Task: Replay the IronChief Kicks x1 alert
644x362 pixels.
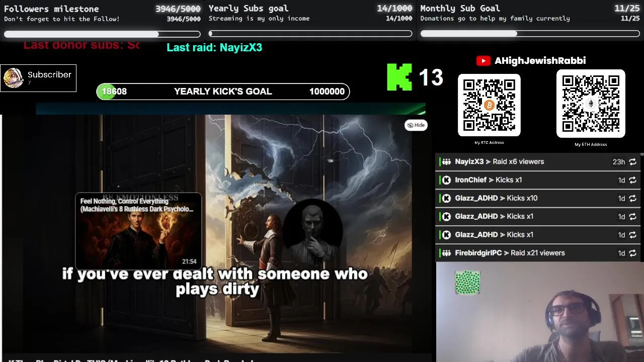Action: point(632,180)
